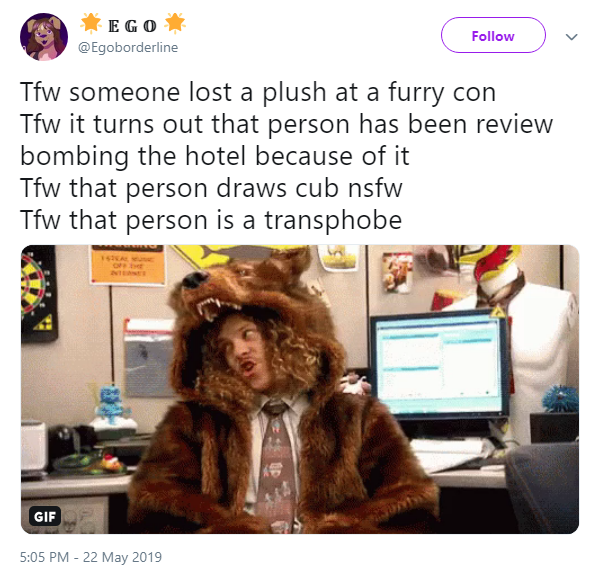Screen dimensions: 601x573
Task: Click the line ending with 'transphobe'
Action: tap(211, 220)
